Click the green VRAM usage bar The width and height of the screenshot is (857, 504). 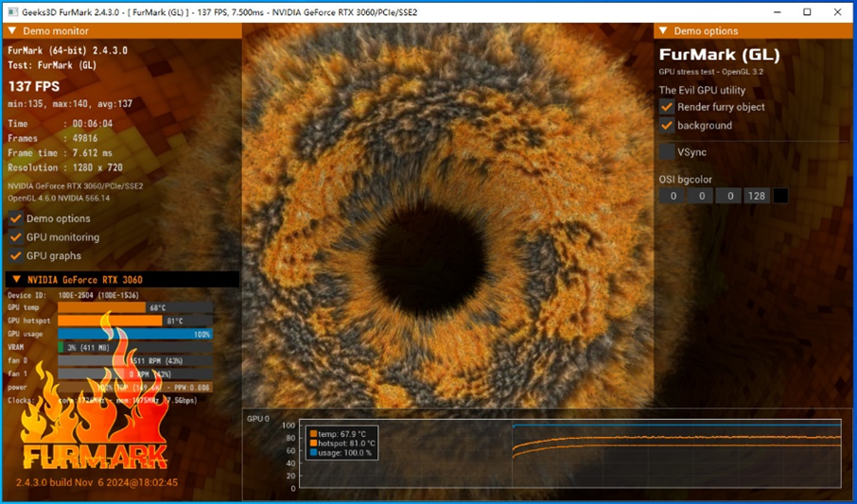[61, 347]
